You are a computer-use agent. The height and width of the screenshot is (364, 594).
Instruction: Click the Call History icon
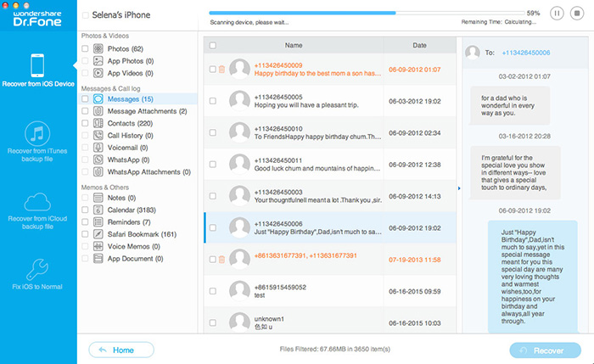98,135
